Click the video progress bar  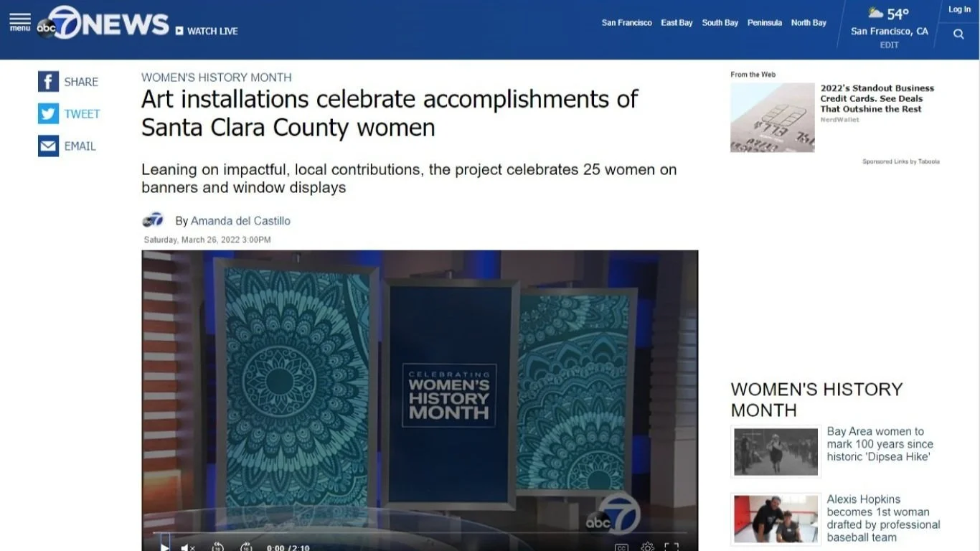[420, 533]
